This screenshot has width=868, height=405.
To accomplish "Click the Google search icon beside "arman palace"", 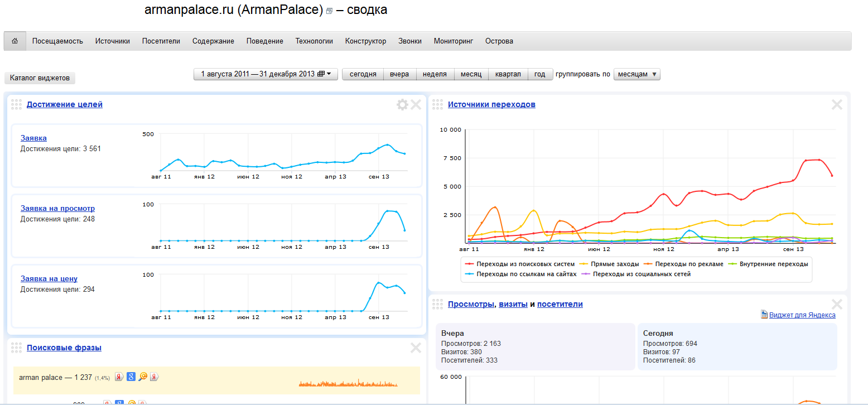I will 130,377.
